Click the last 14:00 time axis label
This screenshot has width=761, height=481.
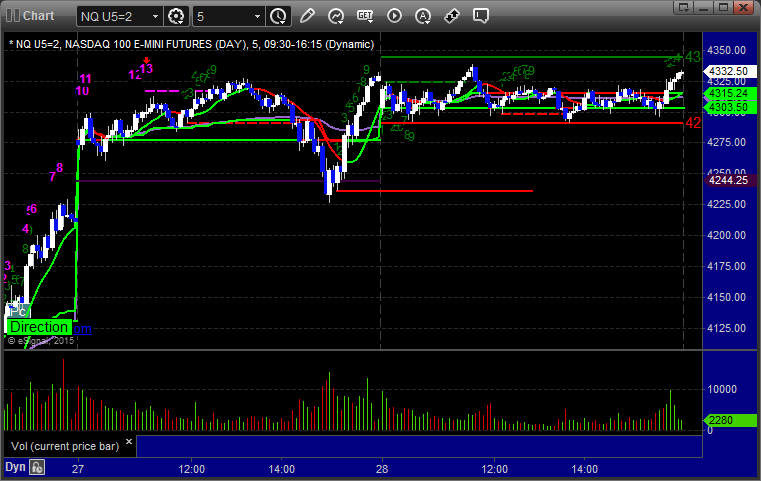pos(584,469)
